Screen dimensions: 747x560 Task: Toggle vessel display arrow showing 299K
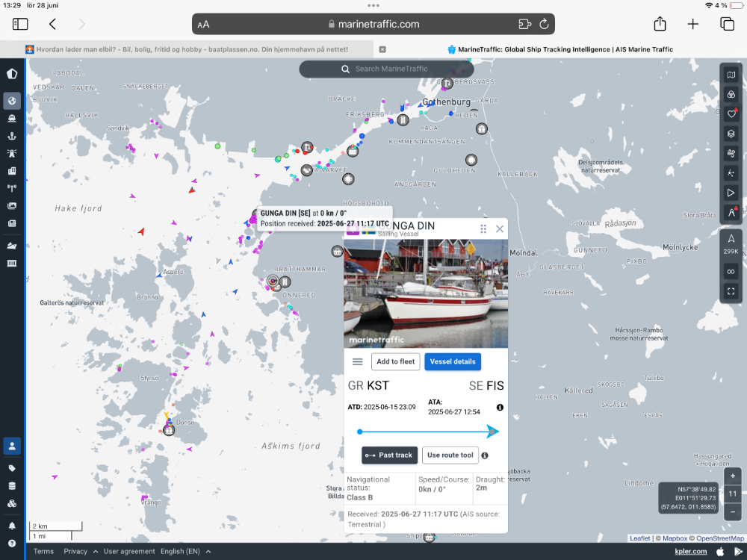[731, 243]
